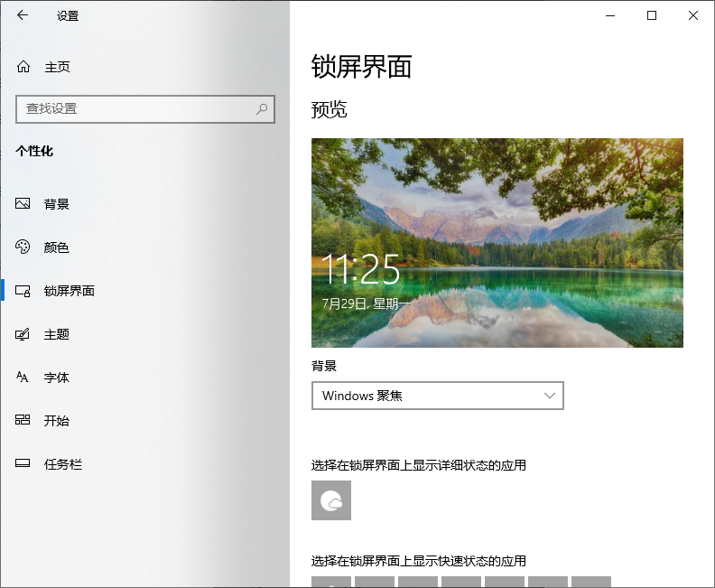Open the 字体 settings page
Viewport: 715px width, 588px height.
point(145,378)
